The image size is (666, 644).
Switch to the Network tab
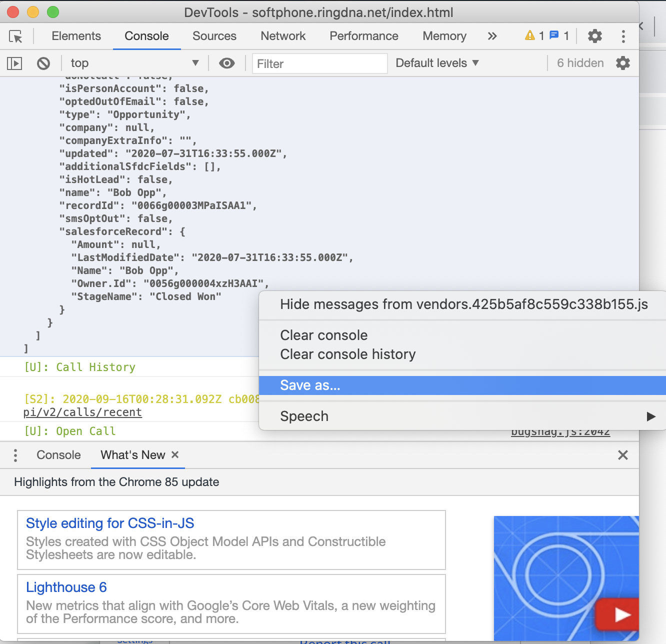(283, 36)
